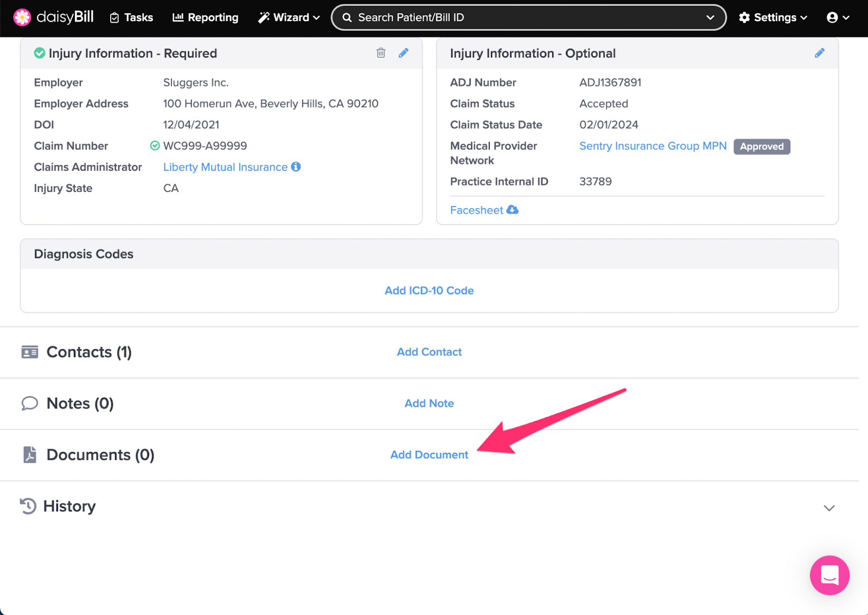The image size is (868, 615).
Task: Open Tasks from the top navigation
Action: (131, 17)
